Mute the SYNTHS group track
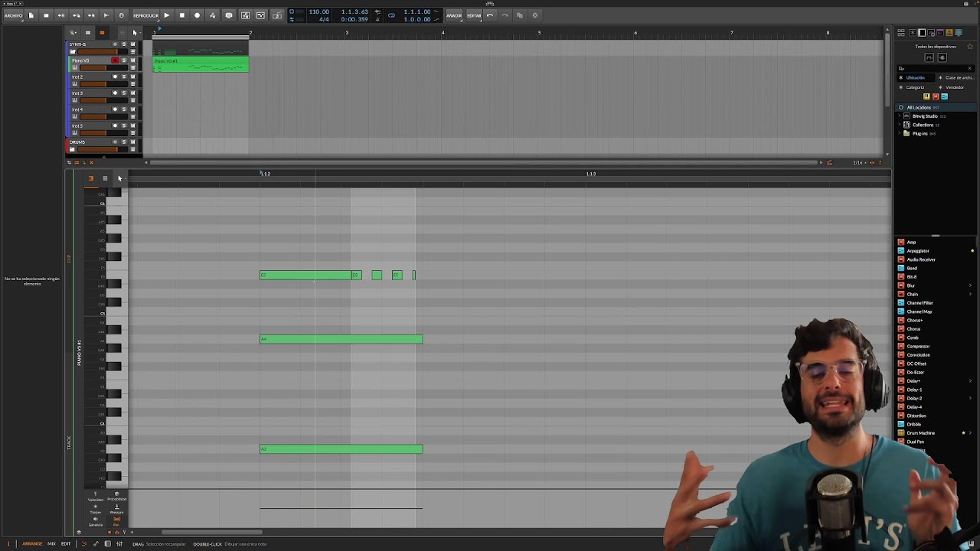This screenshot has width=980, height=551. [x=132, y=44]
